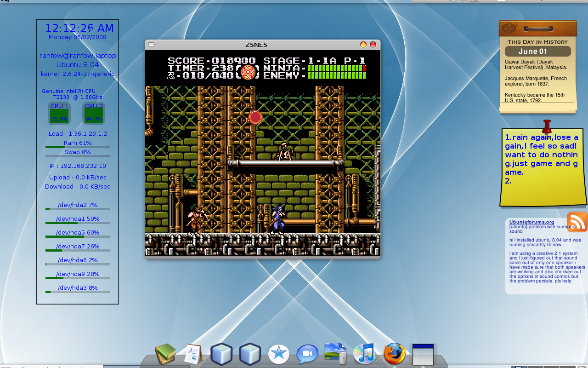Click the Upload - 0.0 KB/sec text

pos(78,178)
